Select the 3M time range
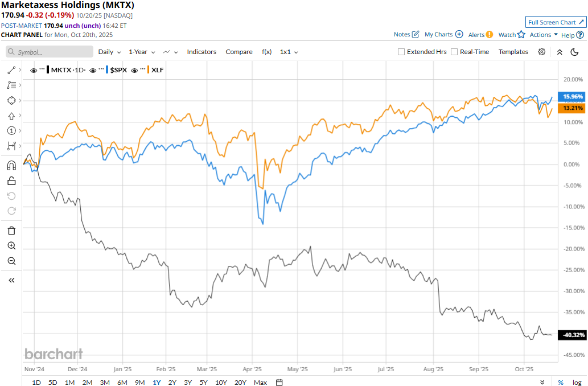 (x=105, y=382)
